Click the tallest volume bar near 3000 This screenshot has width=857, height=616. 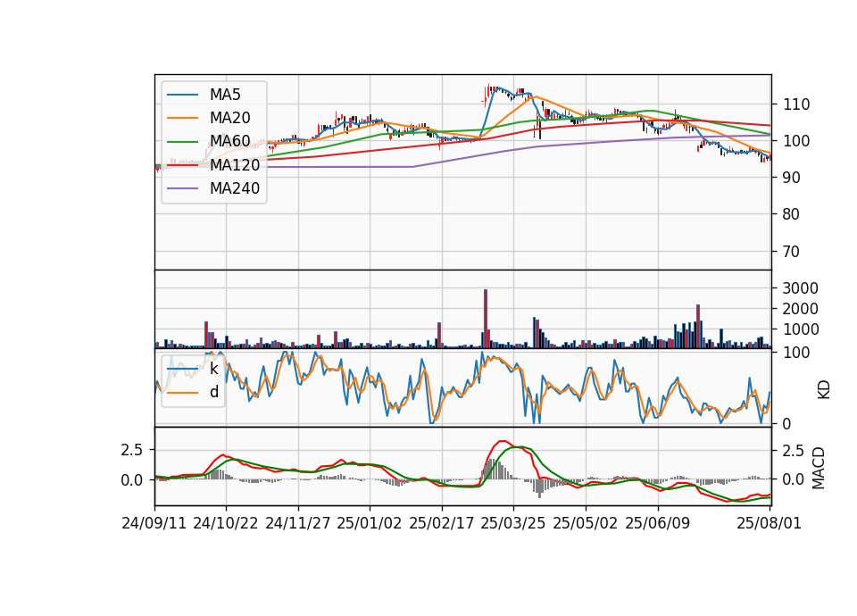point(486,319)
